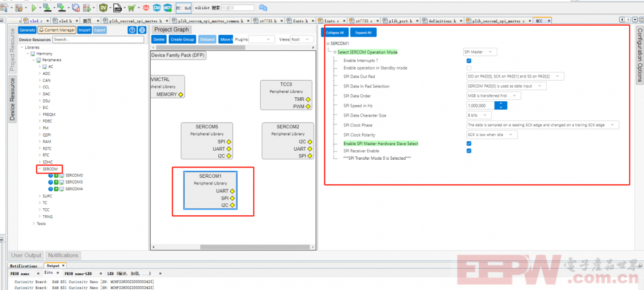The height and width of the screenshot is (290, 644).
Task: Click the help icon beside SERCOM0
Action: [51, 175]
